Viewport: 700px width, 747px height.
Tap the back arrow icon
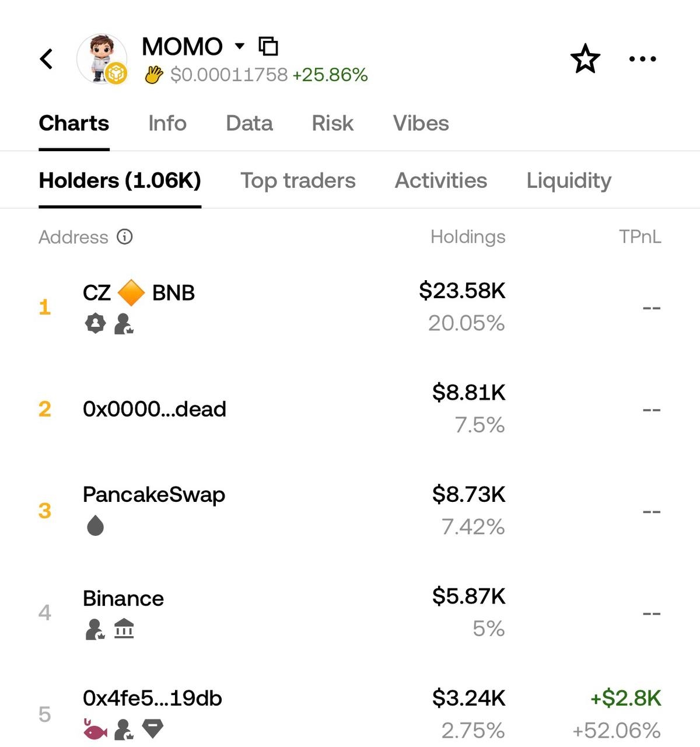[x=47, y=59]
